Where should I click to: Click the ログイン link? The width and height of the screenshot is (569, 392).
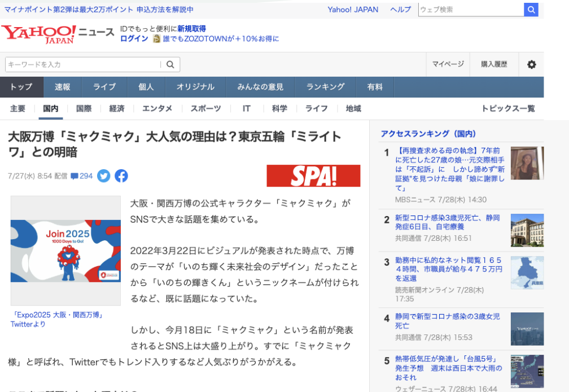point(134,38)
